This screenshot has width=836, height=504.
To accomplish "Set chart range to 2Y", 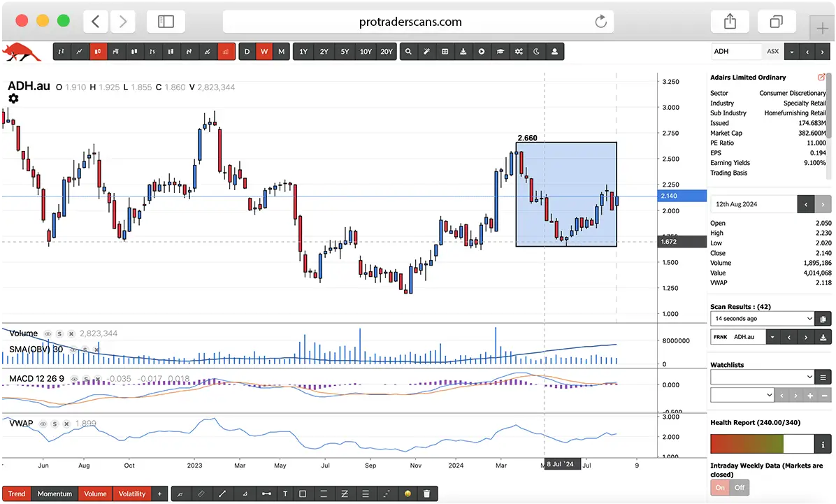I will pyautogui.click(x=324, y=52).
